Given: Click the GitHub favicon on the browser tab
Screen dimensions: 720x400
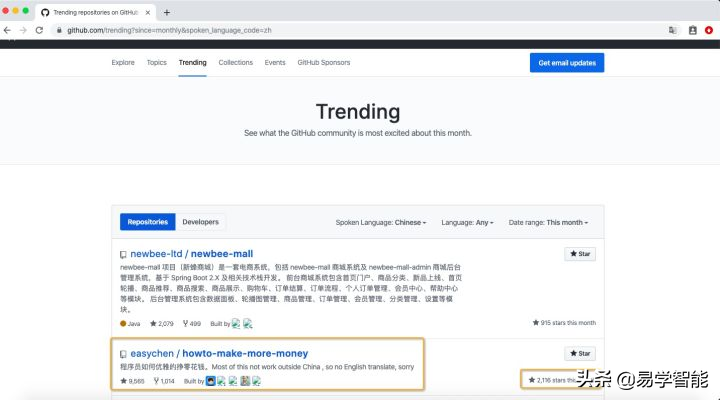Looking at the screenshot, I should (45, 13).
